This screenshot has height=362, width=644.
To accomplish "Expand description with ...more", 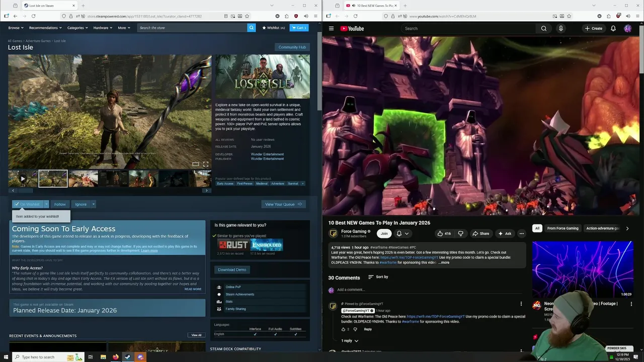I will (x=444, y=262).
